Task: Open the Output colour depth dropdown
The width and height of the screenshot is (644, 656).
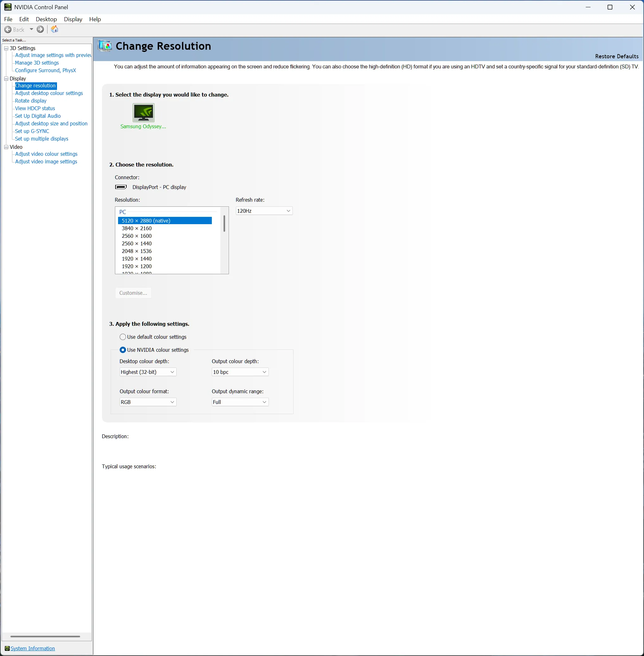Action: click(240, 372)
